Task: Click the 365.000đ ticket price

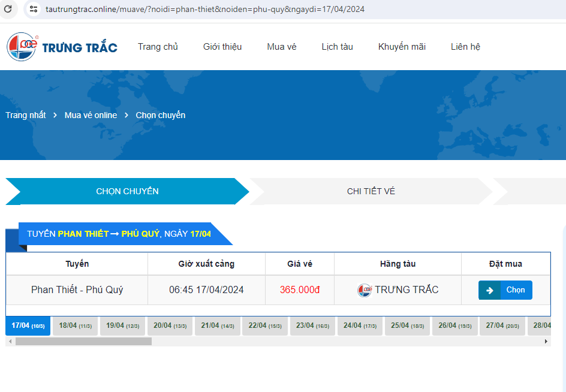Action: 300,290
